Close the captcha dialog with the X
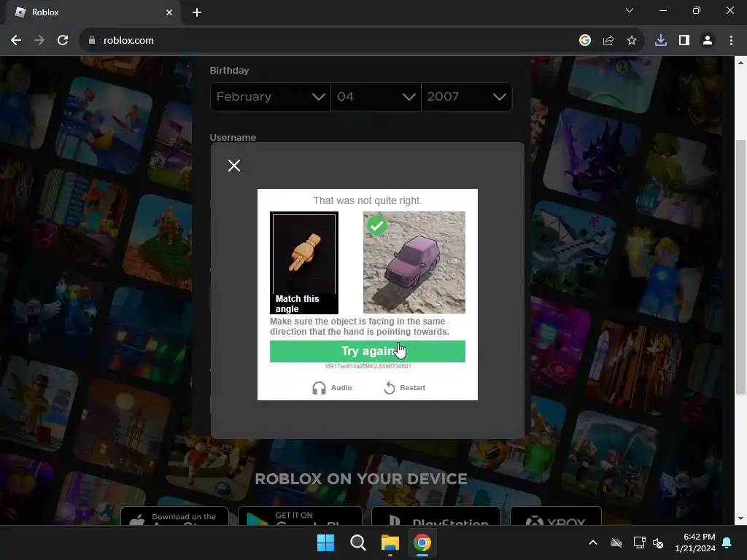The height and width of the screenshot is (560, 747). (234, 166)
